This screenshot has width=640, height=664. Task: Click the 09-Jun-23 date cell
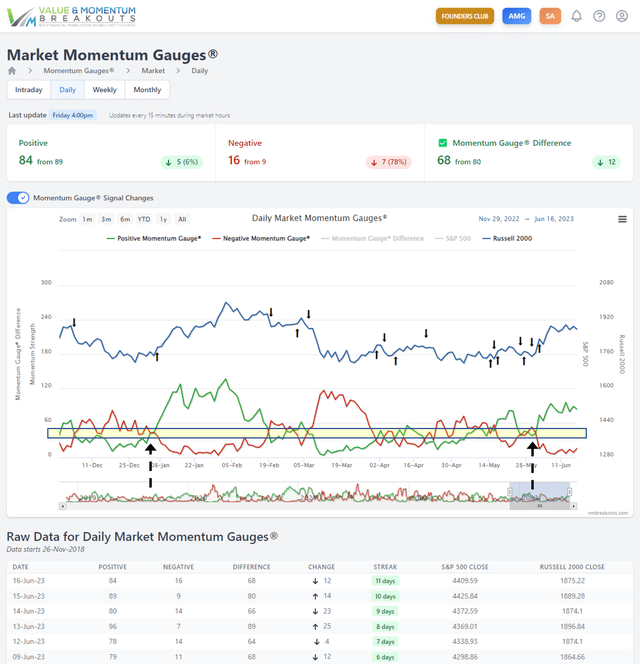pos(28,657)
